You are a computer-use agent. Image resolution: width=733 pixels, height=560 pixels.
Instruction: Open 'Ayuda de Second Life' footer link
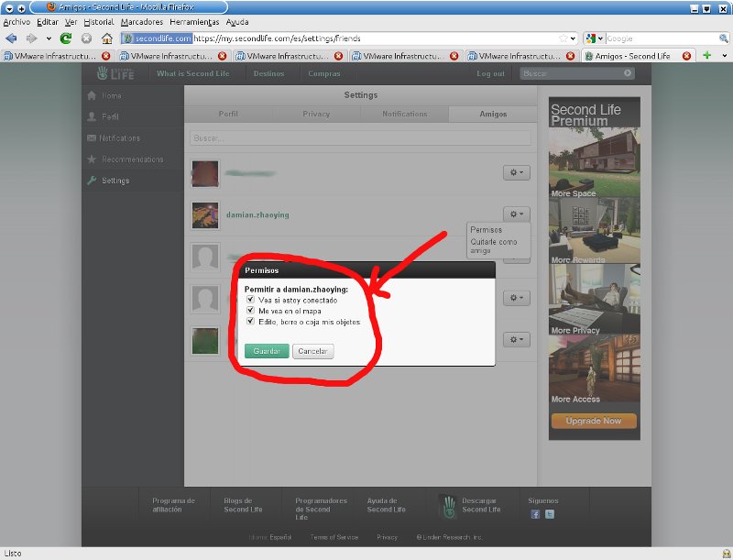pos(386,505)
